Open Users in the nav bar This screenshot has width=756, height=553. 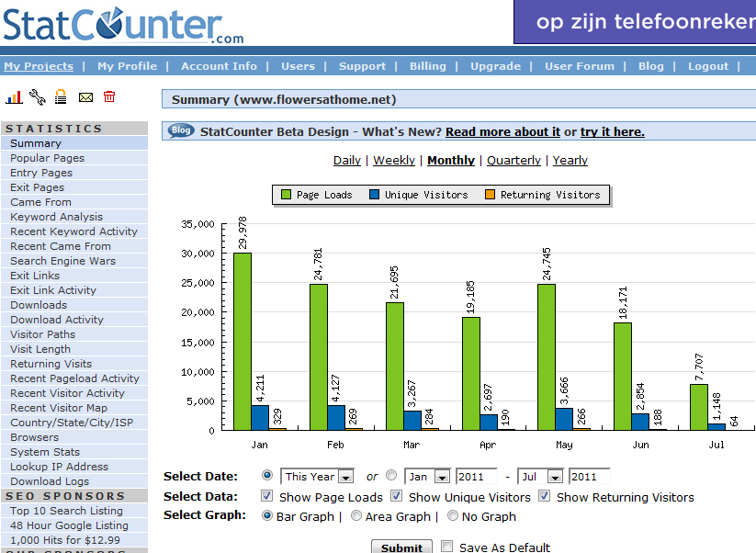click(298, 66)
